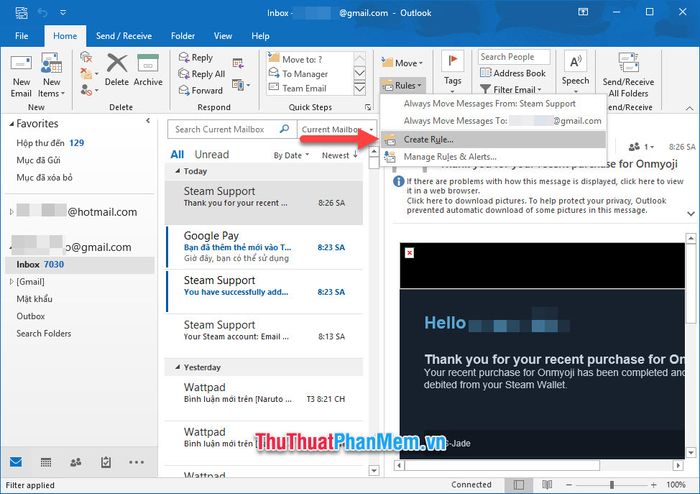Click the information icon in message header
Viewport: 700px width, 494px height.
[x=398, y=182]
